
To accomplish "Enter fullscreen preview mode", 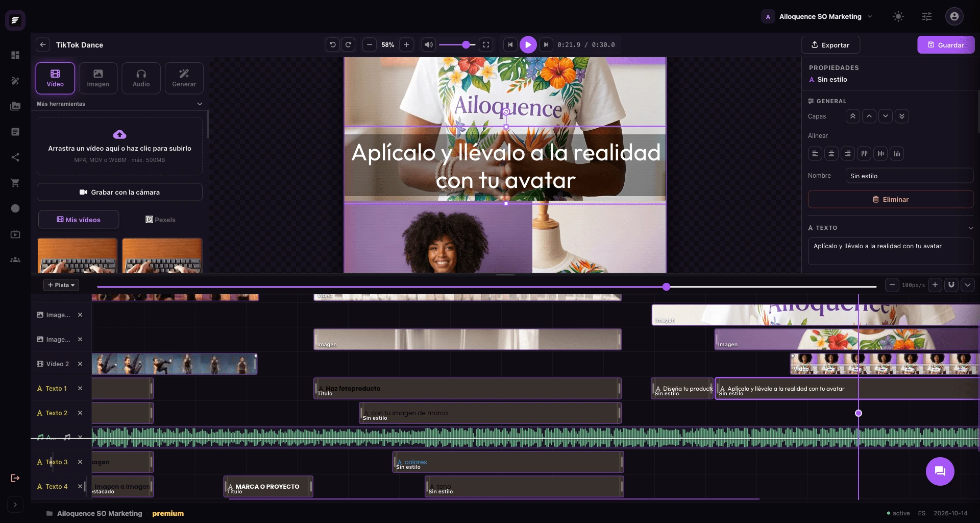I will pos(486,45).
